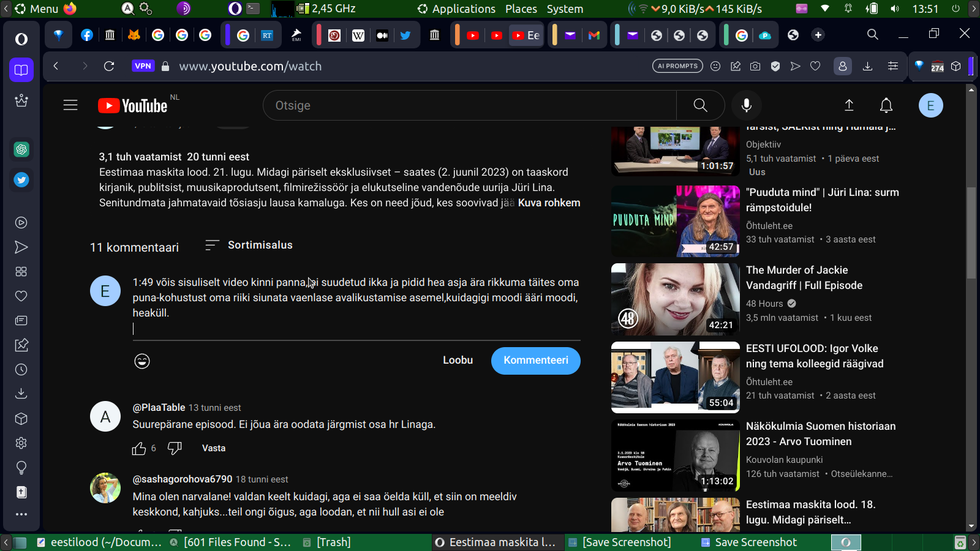Screen dimensions: 980x551
Task: Open Extensions cube in Opera sidebar
Action: (x=21, y=419)
